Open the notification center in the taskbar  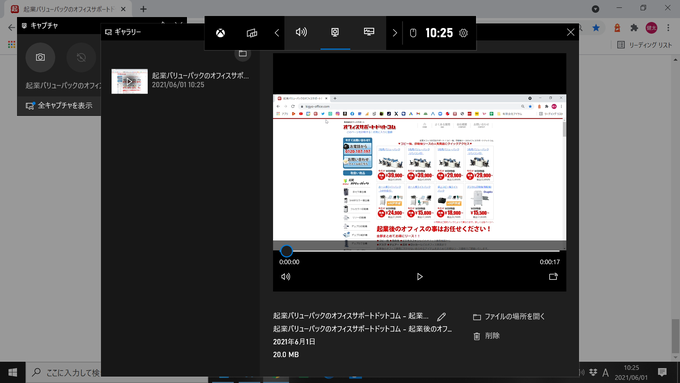(662, 372)
